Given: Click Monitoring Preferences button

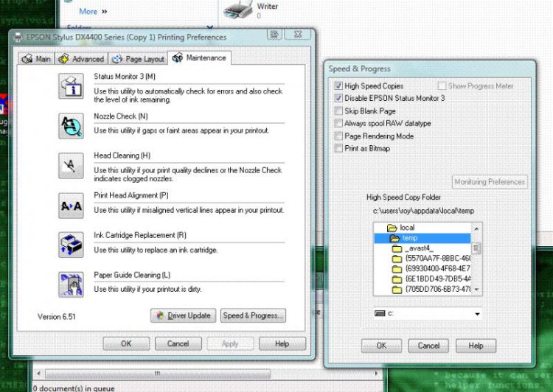Looking at the screenshot, I should 490,182.
